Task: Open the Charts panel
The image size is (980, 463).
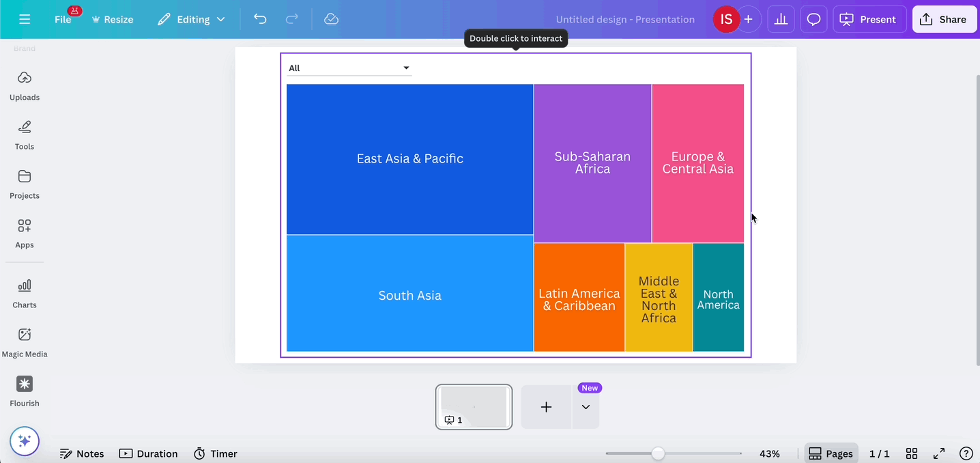Action: click(x=25, y=294)
